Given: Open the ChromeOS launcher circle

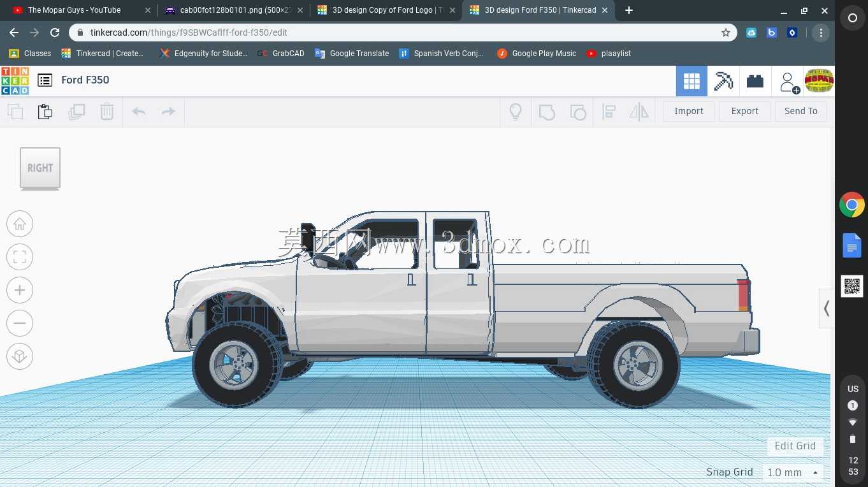Looking at the screenshot, I should 852,18.
